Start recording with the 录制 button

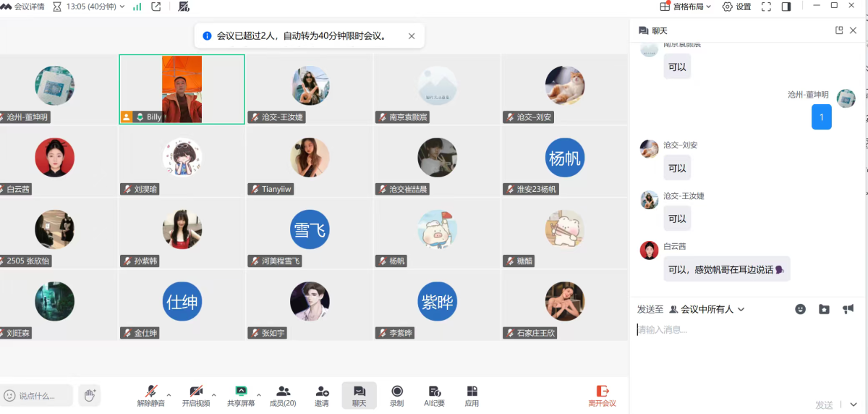[x=397, y=395]
